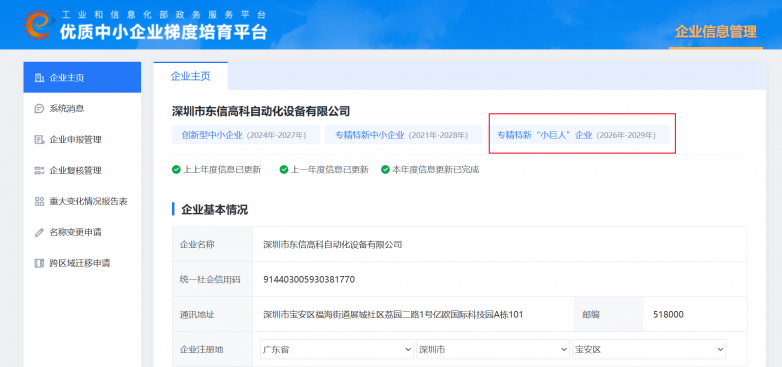Click the migration icon beside 跨区域迁移申请
Image resolution: width=782 pixels, height=367 pixels.
click(x=39, y=263)
